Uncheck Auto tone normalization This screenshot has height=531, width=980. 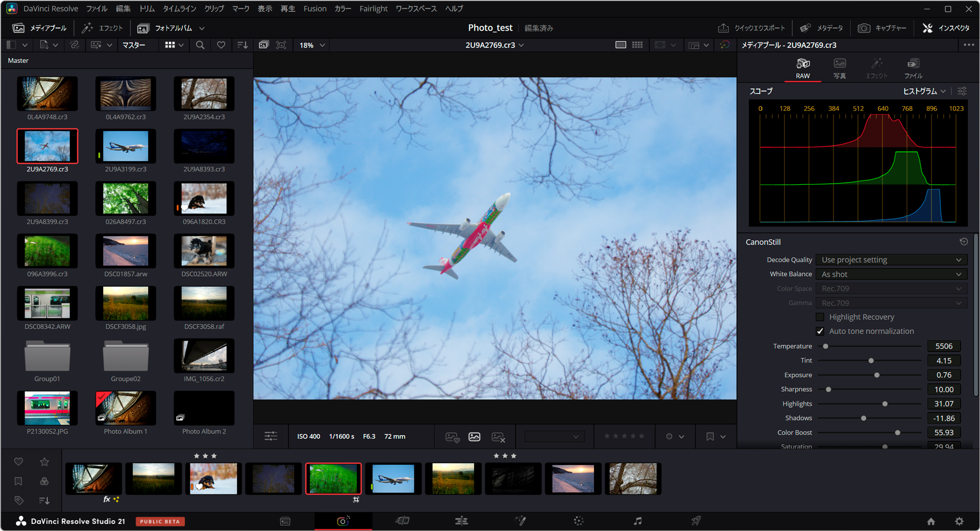pos(820,331)
